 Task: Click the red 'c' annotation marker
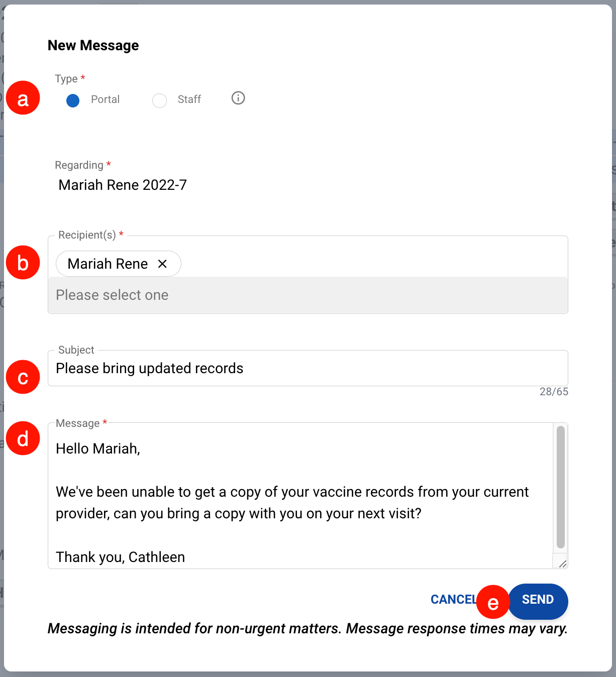pos(23,377)
